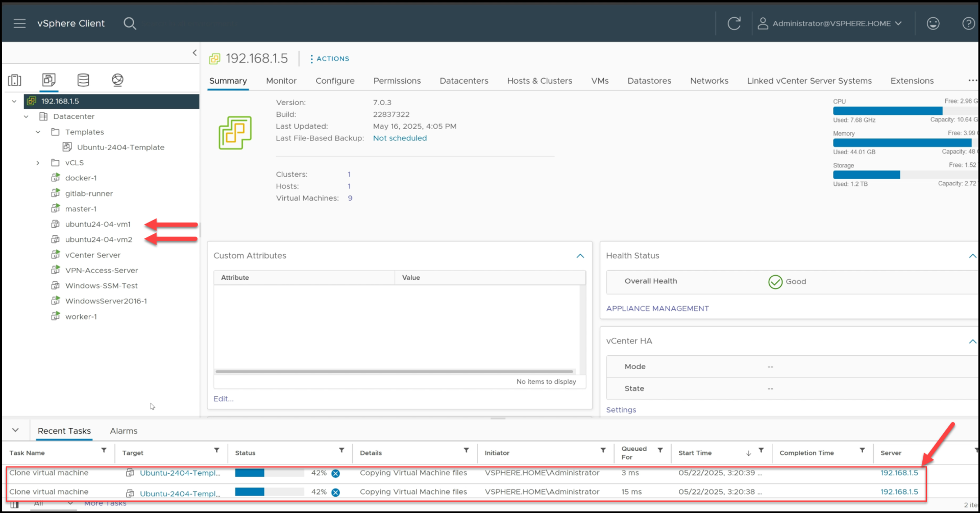Click the clone task progress bar at 42%
The height and width of the screenshot is (513, 980).
click(x=268, y=473)
